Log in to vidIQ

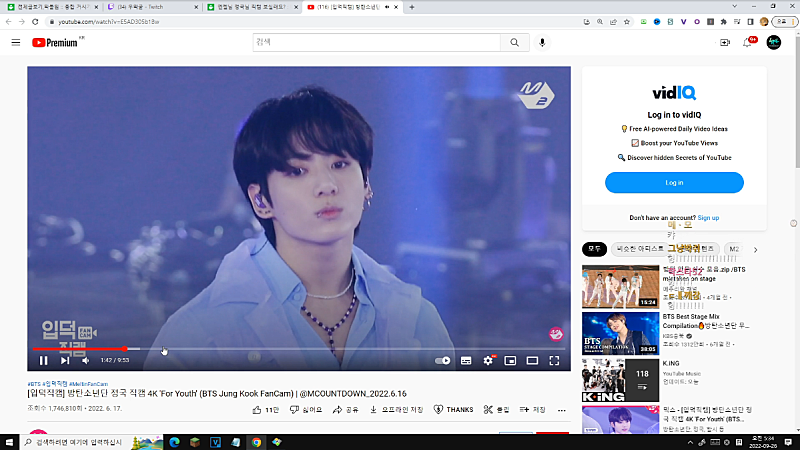coord(674,183)
